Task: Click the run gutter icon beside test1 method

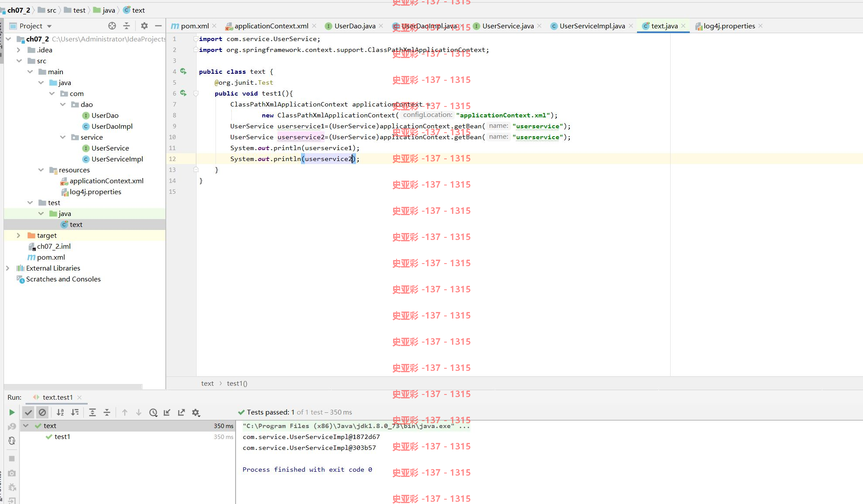Action: point(183,93)
